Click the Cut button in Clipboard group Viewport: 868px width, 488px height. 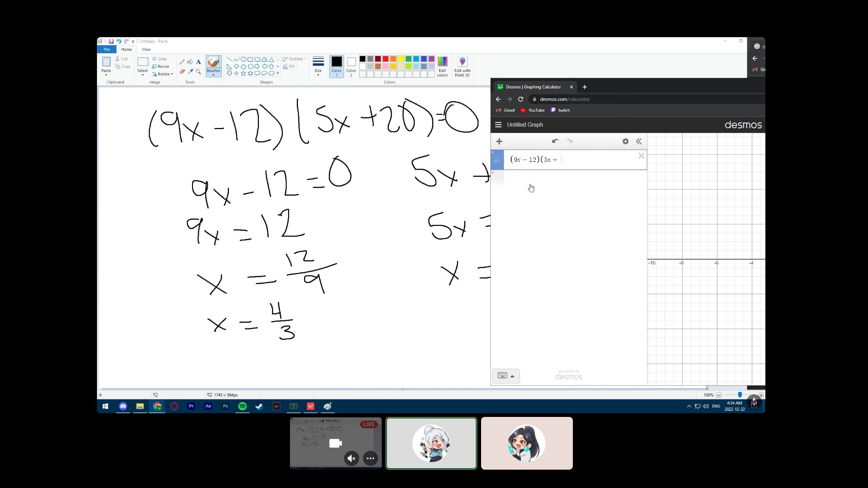point(121,59)
